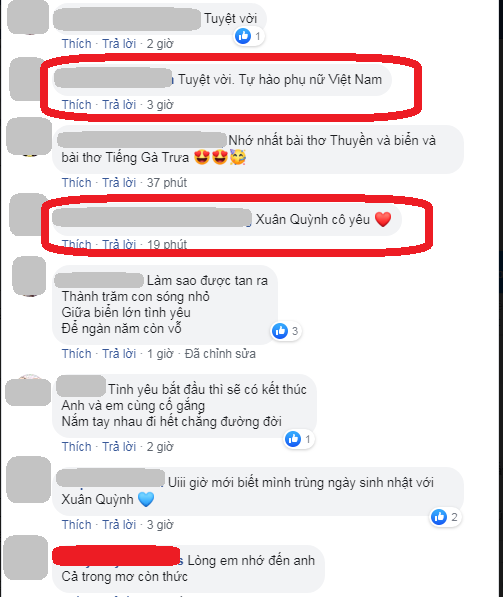Like the 'Thuyền và biển' comment
The height and width of the screenshot is (597, 503).
coord(77,182)
